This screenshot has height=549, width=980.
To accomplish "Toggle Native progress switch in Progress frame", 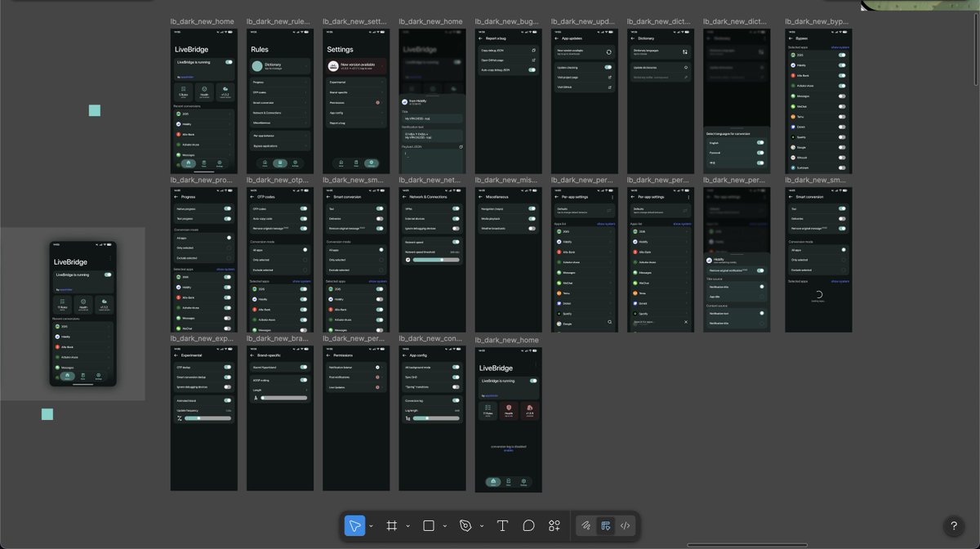I will pyautogui.click(x=228, y=209).
